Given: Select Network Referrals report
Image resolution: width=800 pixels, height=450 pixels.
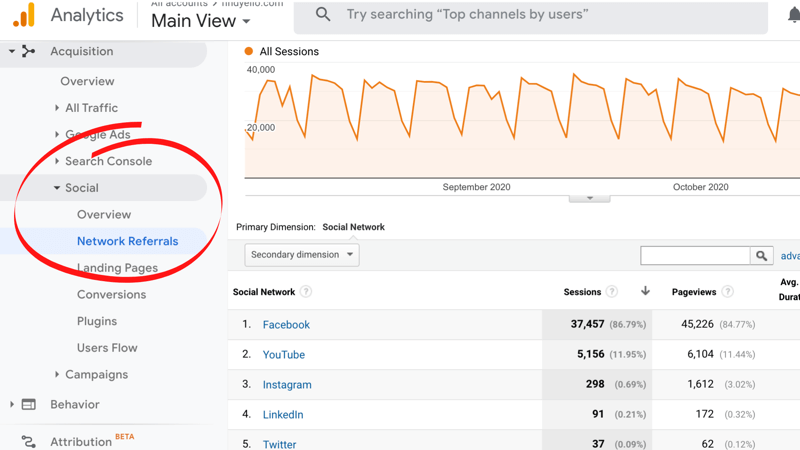Looking at the screenshot, I should coord(128,241).
